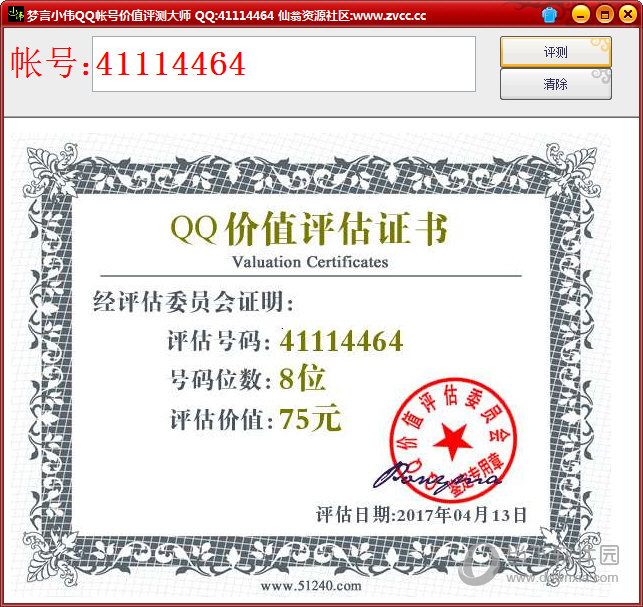This screenshot has height=607, width=643.
Task: Click the 号码位数 value 8位
Action: [302, 379]
